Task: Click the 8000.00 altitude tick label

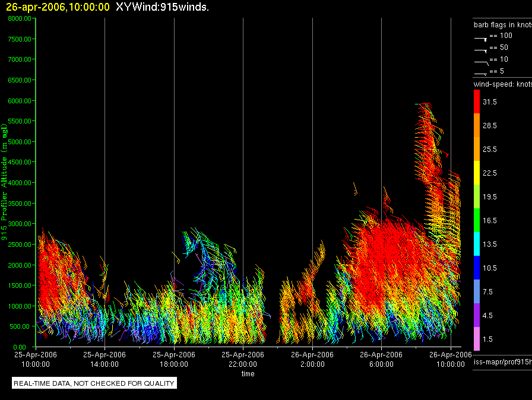Action: [x=20, y=18]
